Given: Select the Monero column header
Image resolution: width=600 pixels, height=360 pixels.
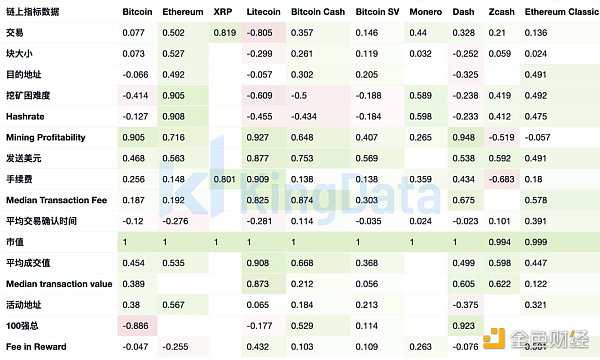Looking at the screenshot, I should [426, 12].
